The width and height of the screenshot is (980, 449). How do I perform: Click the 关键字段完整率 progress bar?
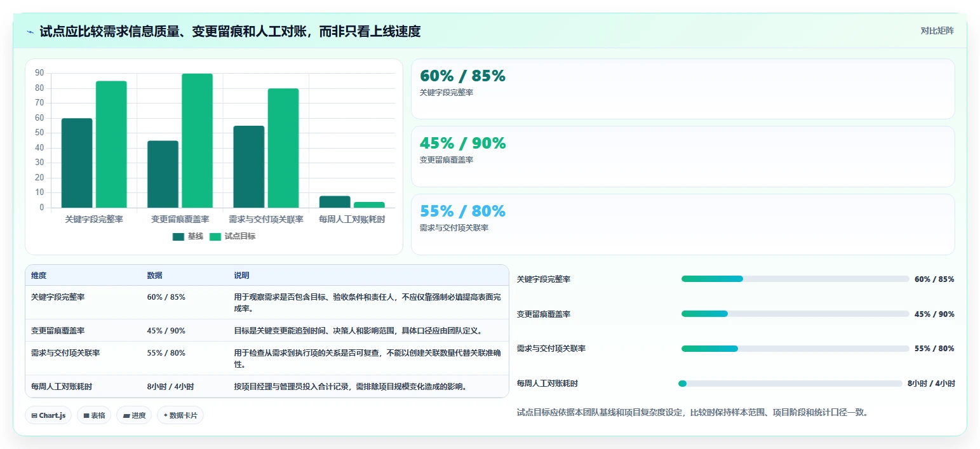tap(795, 279)
